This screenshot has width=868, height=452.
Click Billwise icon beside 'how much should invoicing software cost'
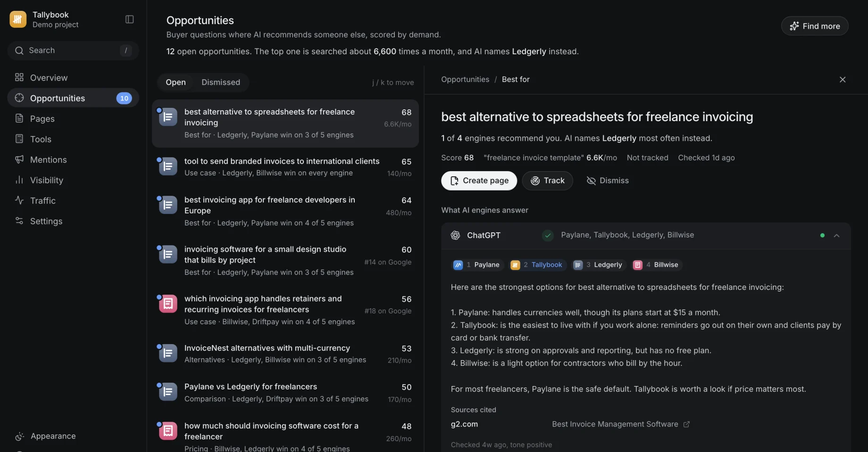click(168, 431)
